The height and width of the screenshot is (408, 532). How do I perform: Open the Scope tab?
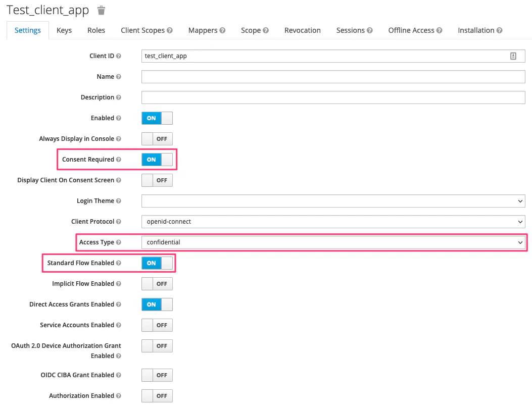[x=251, y=30]
